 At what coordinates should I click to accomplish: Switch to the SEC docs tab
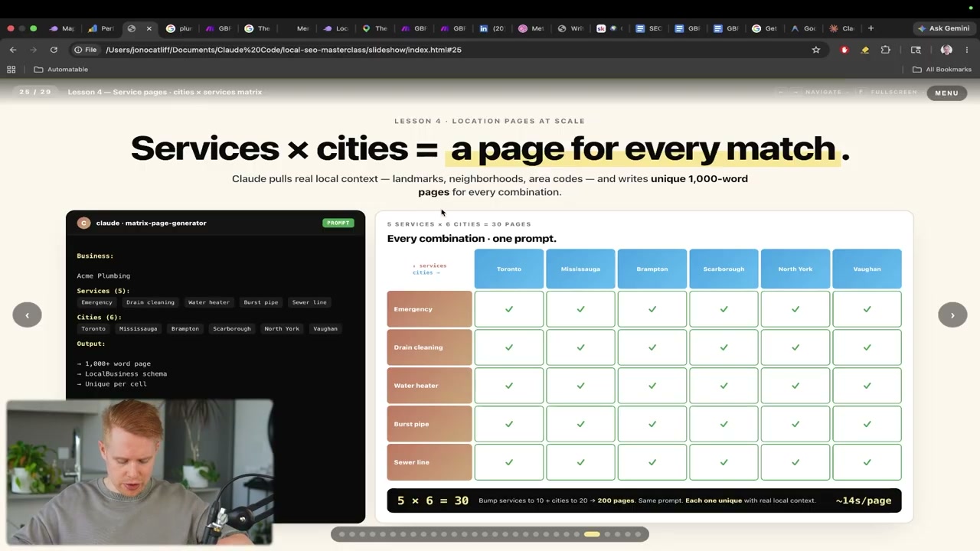648,28
